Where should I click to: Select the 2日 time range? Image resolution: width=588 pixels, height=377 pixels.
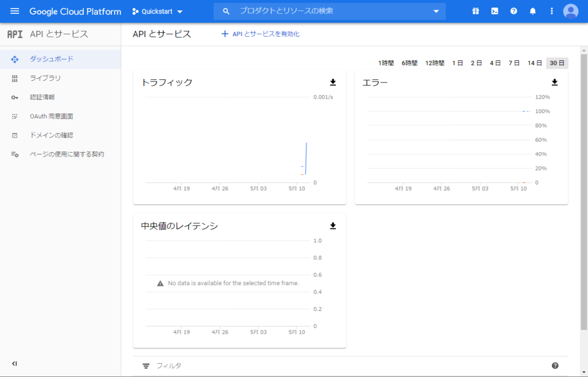476,63
